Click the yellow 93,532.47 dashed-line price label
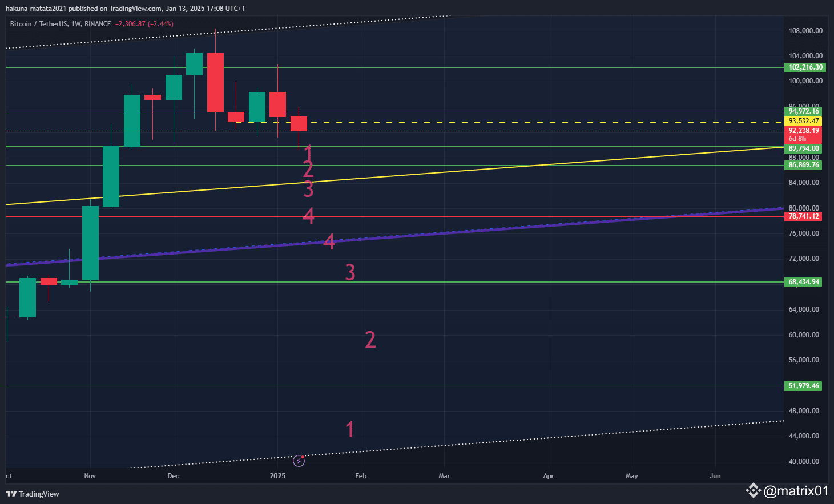Screen dimensions: 834x504 (803, 121)
